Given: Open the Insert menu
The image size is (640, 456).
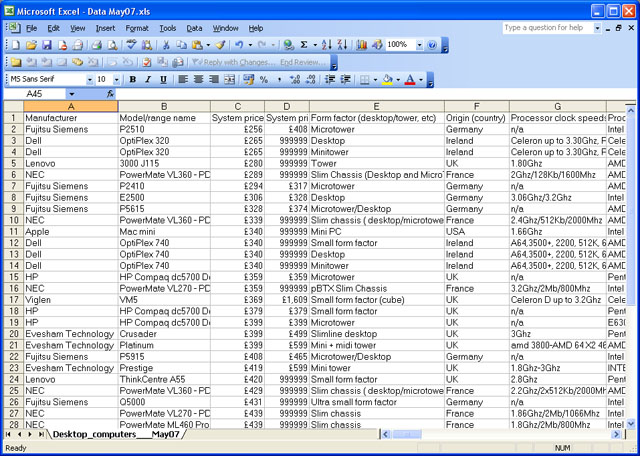Looking at the screenshot, I should (x=105, y=28).
